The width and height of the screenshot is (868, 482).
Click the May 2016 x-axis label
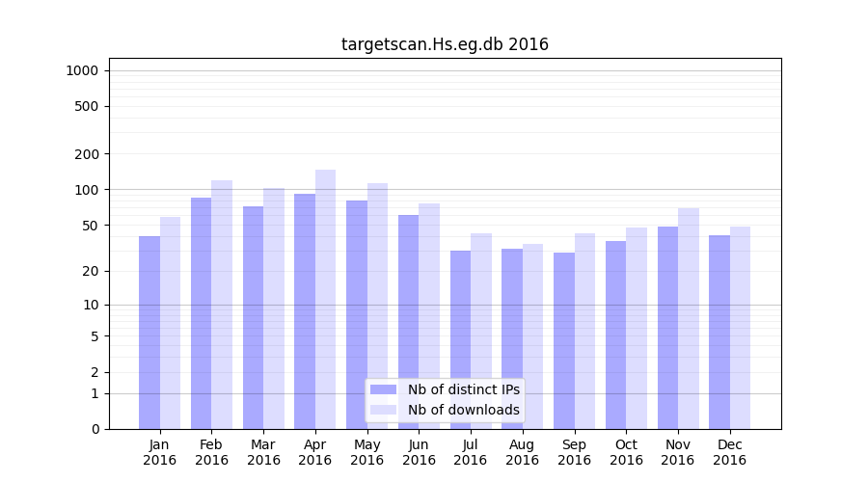(x=366, y=452)
